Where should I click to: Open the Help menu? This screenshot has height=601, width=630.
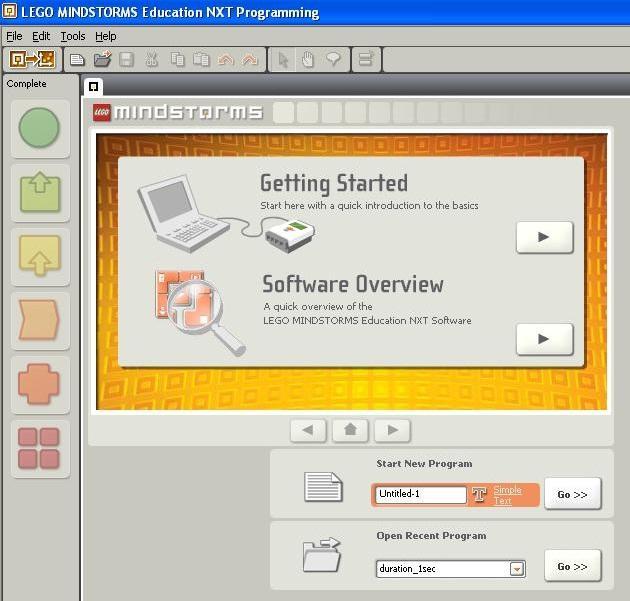[106, 37]
